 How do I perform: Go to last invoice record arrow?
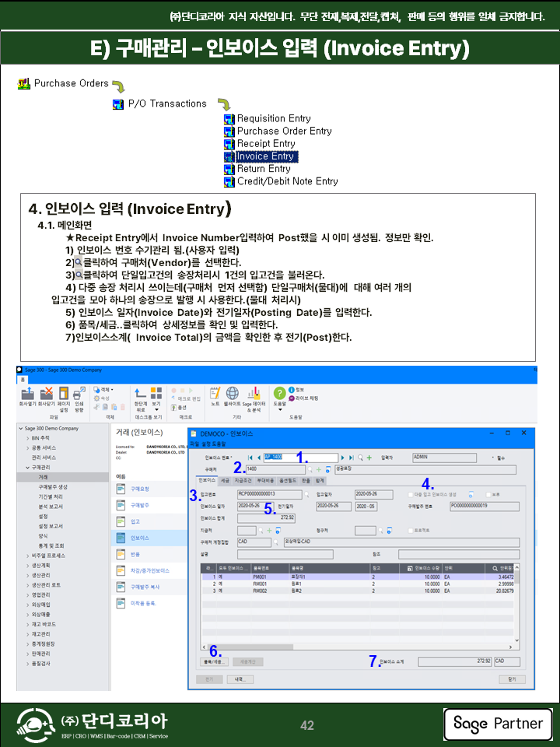click(352, 458)
